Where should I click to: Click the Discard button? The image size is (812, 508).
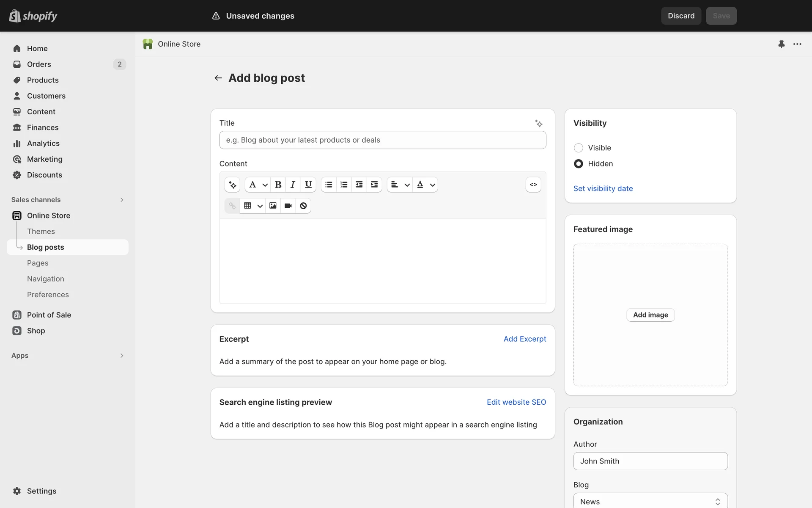coord(680,16)
